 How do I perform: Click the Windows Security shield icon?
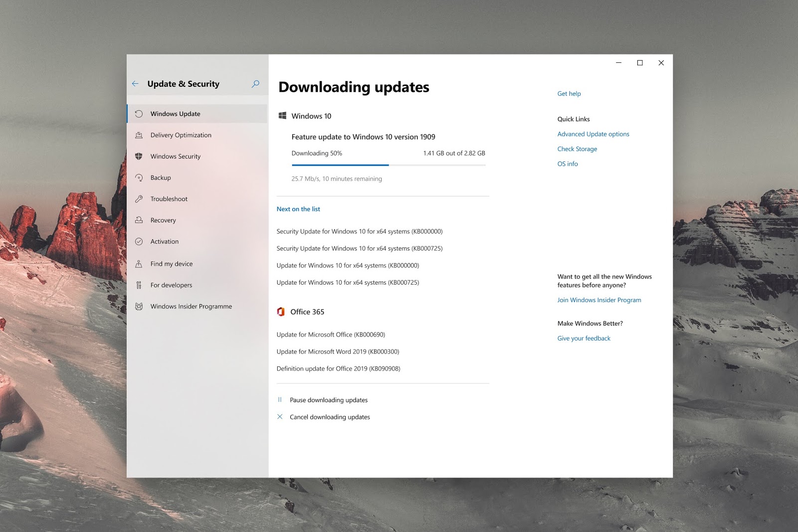139,156
